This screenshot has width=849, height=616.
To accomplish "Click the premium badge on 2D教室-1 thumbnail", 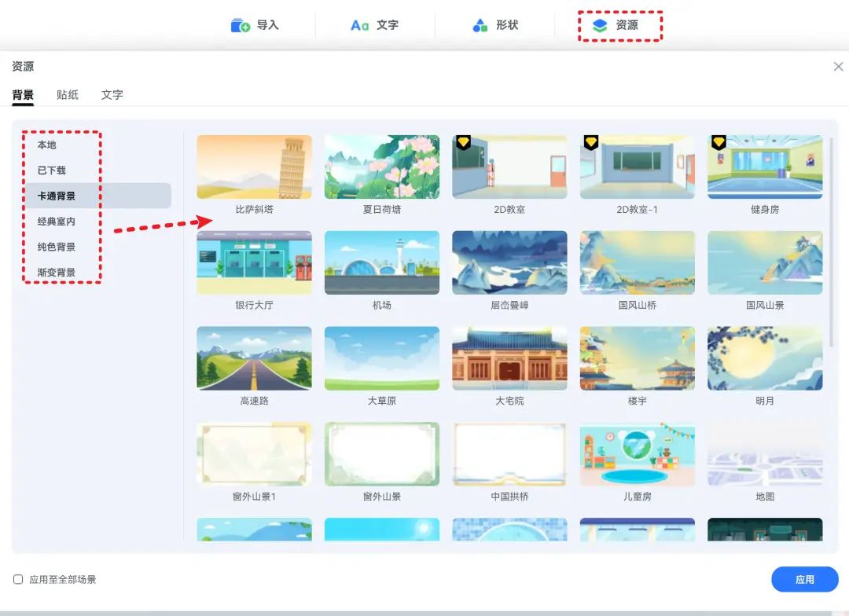I will 591,142.
